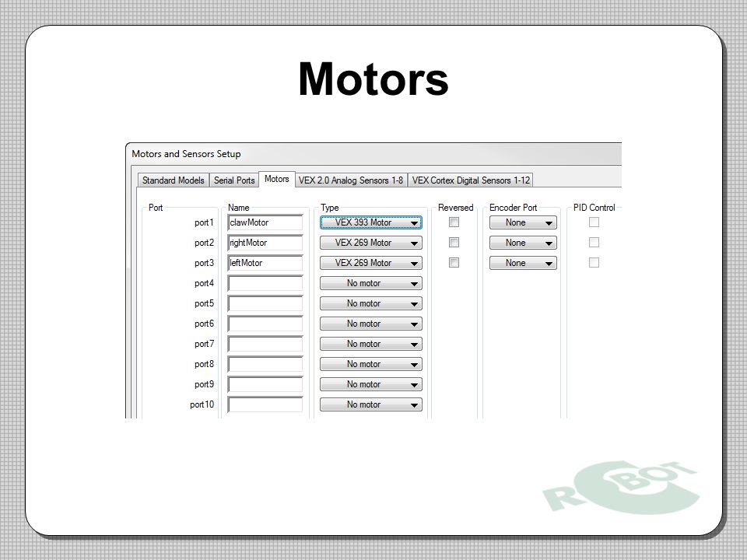Screen dimensions: 747x560
Task: Toggle PID Control checkbox for port3
Action: pyautogui.click(x=594, y=262)
